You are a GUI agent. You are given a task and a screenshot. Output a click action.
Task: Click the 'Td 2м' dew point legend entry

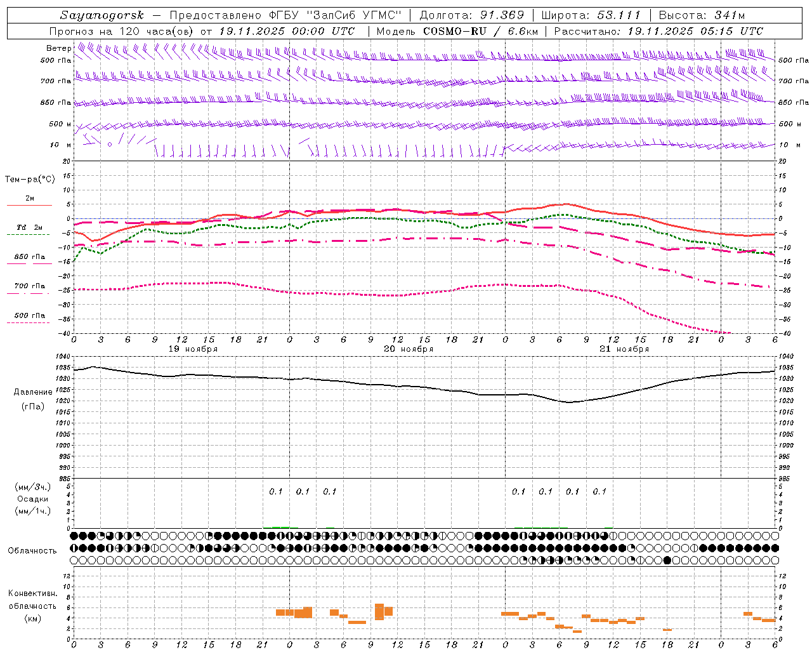click(30, 227)
